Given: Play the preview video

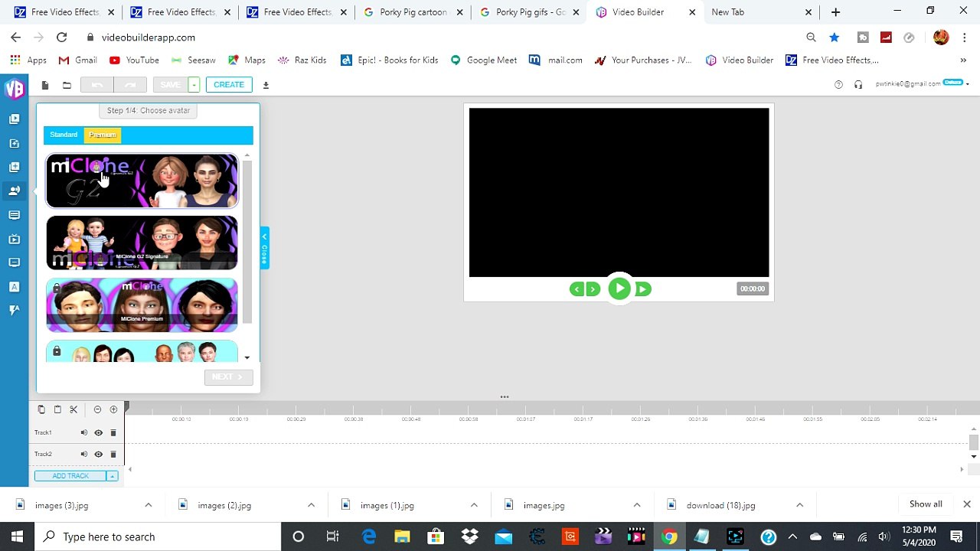Looking at the screenshot, I should [x=619, y=289].
